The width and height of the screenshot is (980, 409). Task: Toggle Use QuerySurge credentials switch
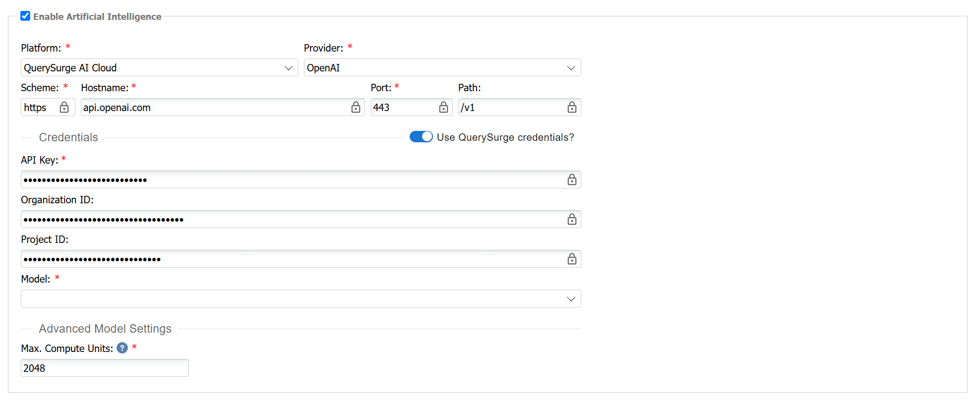click(421, 137)
